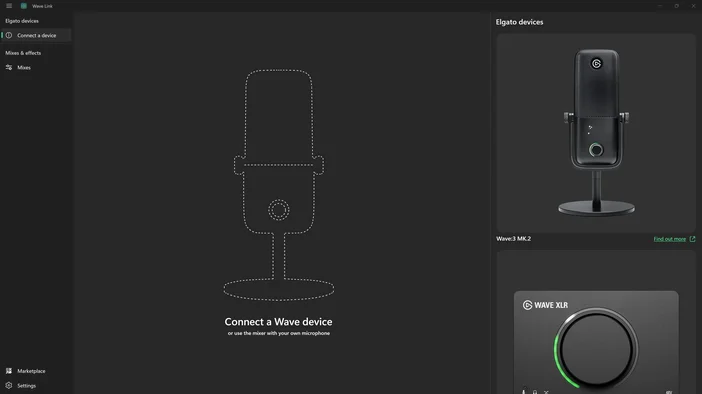Click the Connect a device info icon
This screenshot has height=394, width=702.
[x=9, y=35]
